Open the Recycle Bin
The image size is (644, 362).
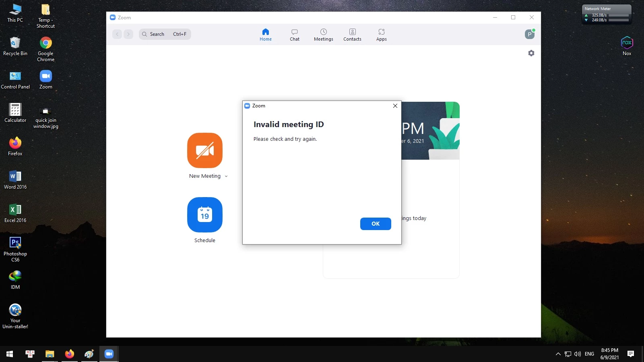coord(15,46)
